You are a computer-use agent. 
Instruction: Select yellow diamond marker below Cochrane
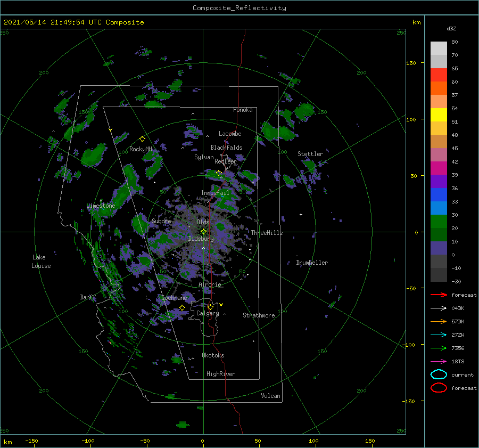(182, 308)
